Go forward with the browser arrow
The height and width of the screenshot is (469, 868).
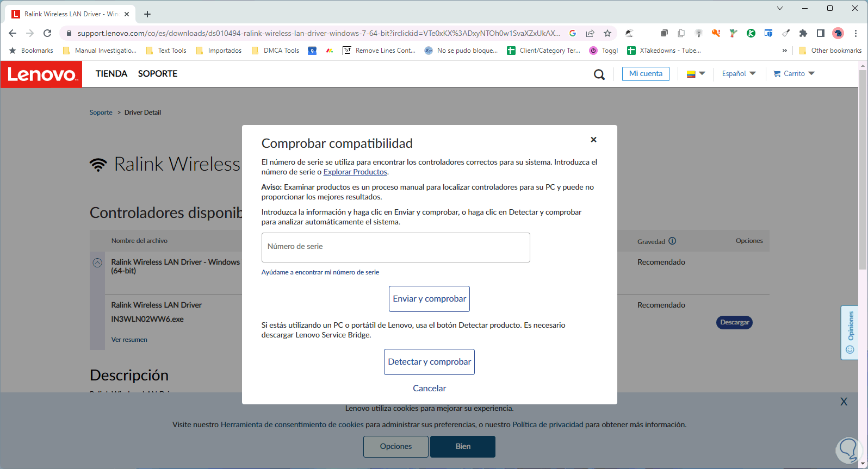tap(30, 33)
